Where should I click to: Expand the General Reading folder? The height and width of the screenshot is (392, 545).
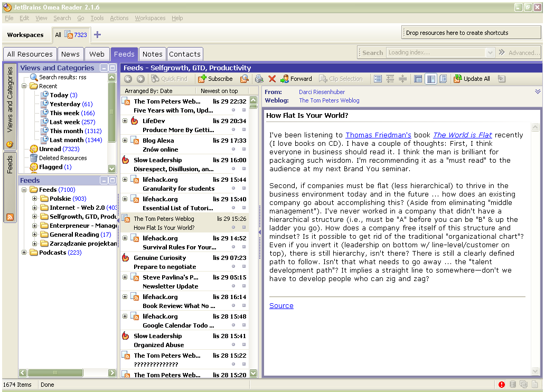pos(34,235)
